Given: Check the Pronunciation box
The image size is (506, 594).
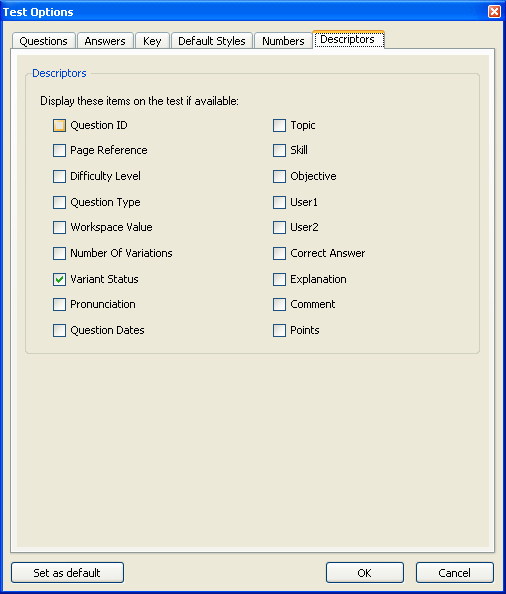Looking at the screenshot, I should 59,304.
